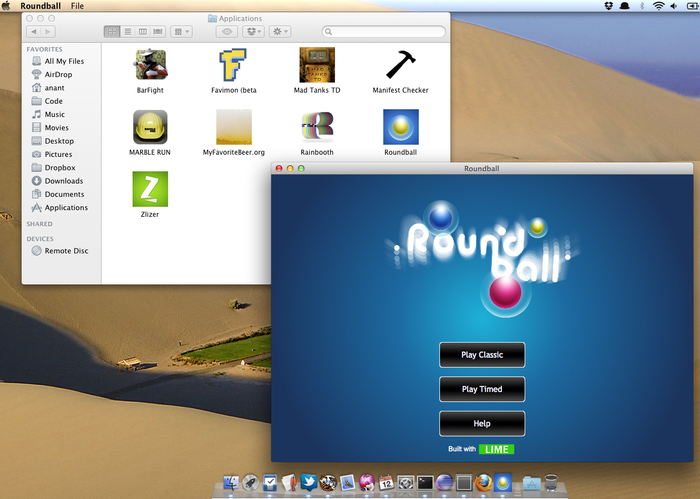
Task: Launch Firefox from the Dock
Action: coord(483,482)
